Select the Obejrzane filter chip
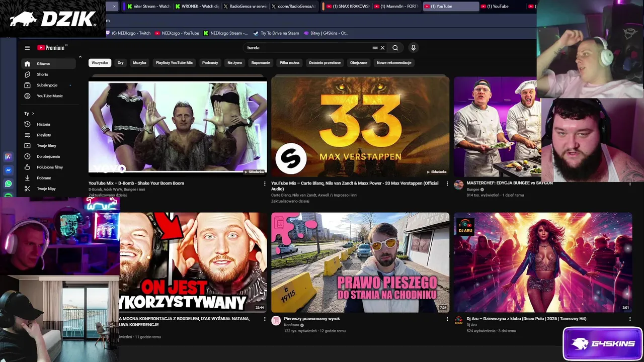Screen dimensions: 644x362 tap(359, 63)
